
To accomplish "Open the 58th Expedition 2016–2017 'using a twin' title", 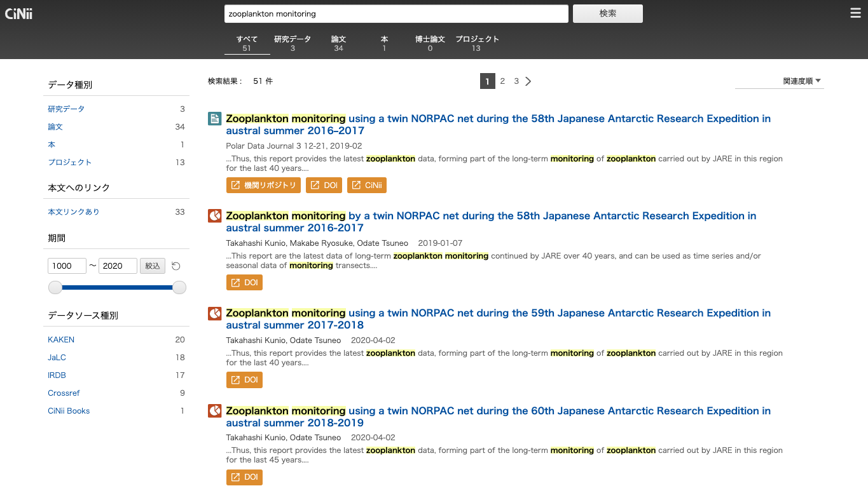I will [498, 125].
